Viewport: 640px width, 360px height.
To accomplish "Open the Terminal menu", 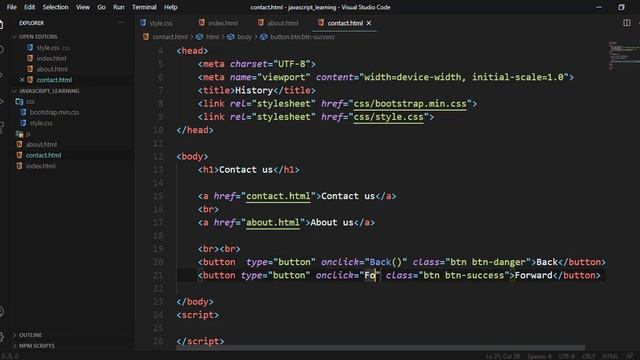I will (144, 7).
